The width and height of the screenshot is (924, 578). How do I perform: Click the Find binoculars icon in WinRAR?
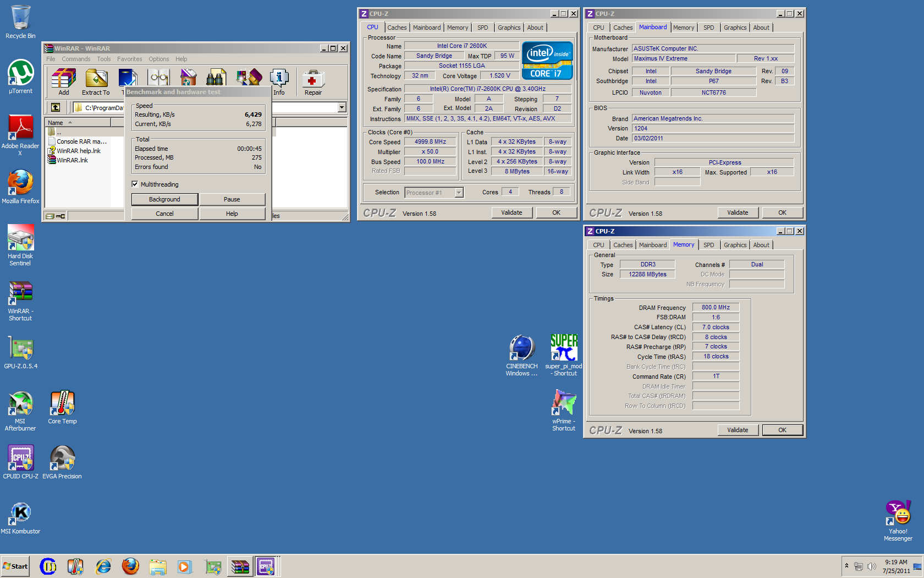tap(216, 78)
